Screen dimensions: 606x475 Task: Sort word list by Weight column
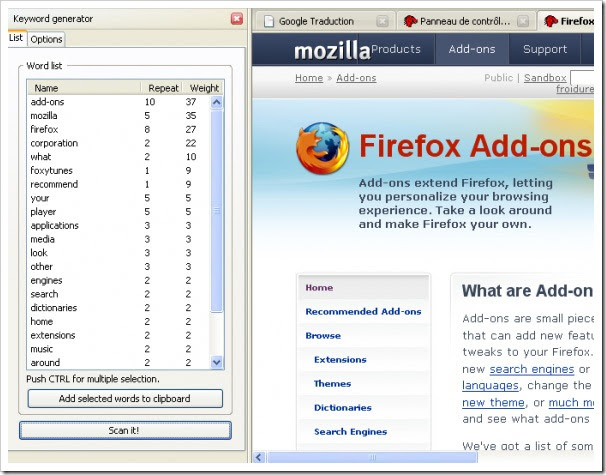204,88
